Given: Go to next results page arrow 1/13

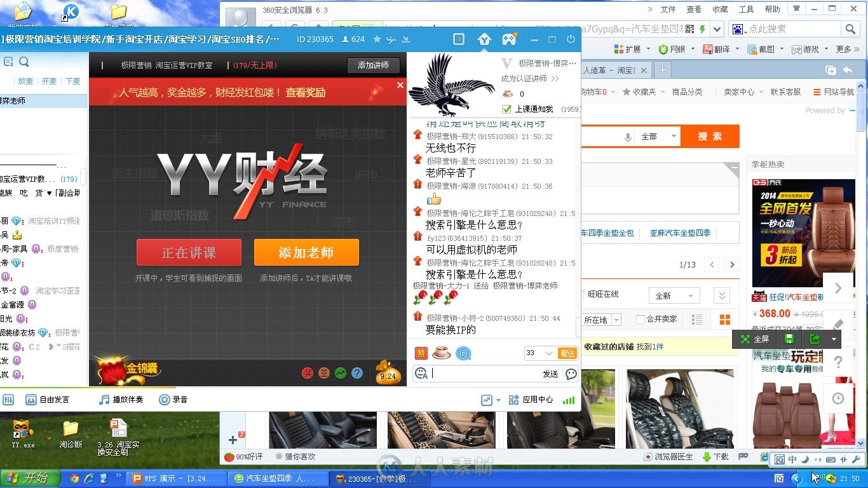Looking at the screenshot, I should pos(732,265).
